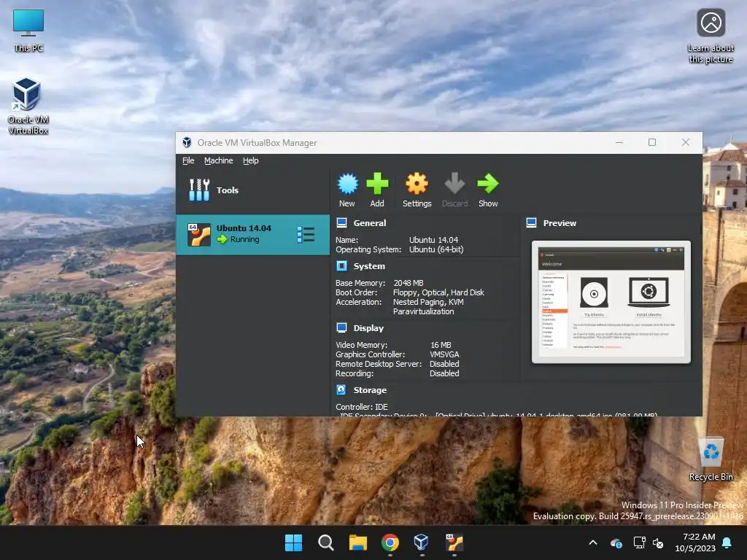Open the Windows Start menu
Viewport: 747px width, 560px height.
293,542
